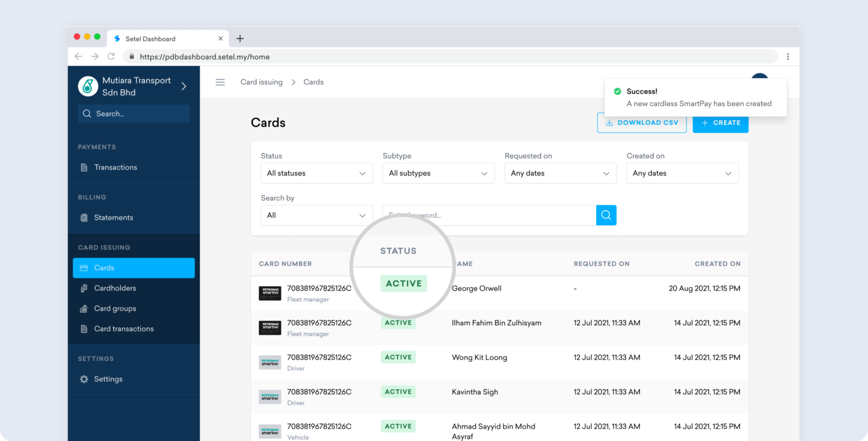Screen dimensions: 868x441
Task: Open the Transactions page via sidebar icon
Action: coord(85,167)
